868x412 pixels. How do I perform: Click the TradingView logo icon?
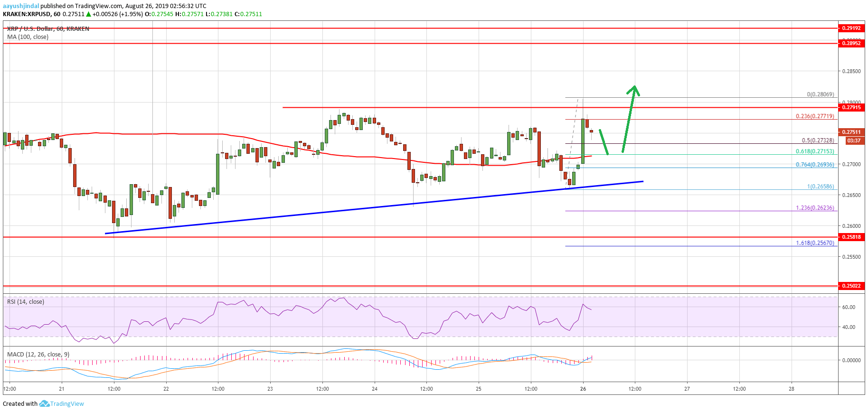pos(44,403)
